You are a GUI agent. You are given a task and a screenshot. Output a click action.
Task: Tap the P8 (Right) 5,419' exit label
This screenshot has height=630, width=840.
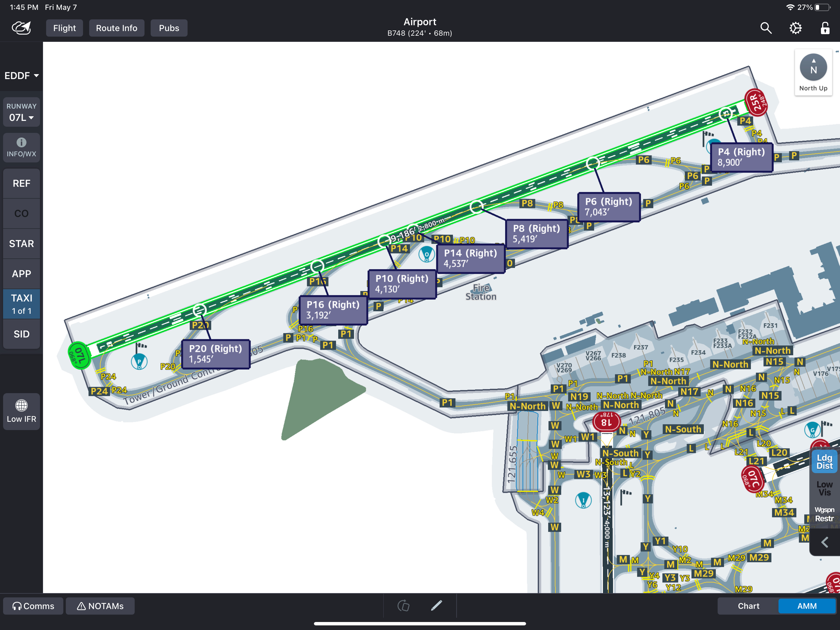tap(536, 234)
